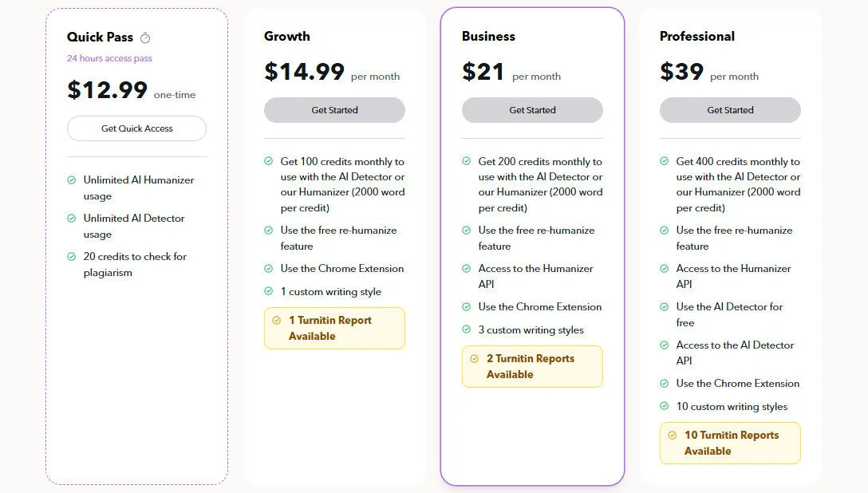Click the clock icon in 2 Turnitin Reports box

(473, 359)
